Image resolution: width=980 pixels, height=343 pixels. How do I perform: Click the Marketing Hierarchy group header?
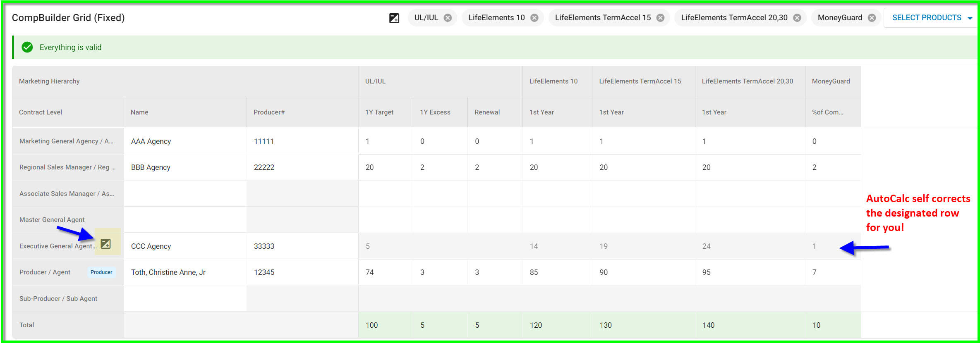(185, 81)
